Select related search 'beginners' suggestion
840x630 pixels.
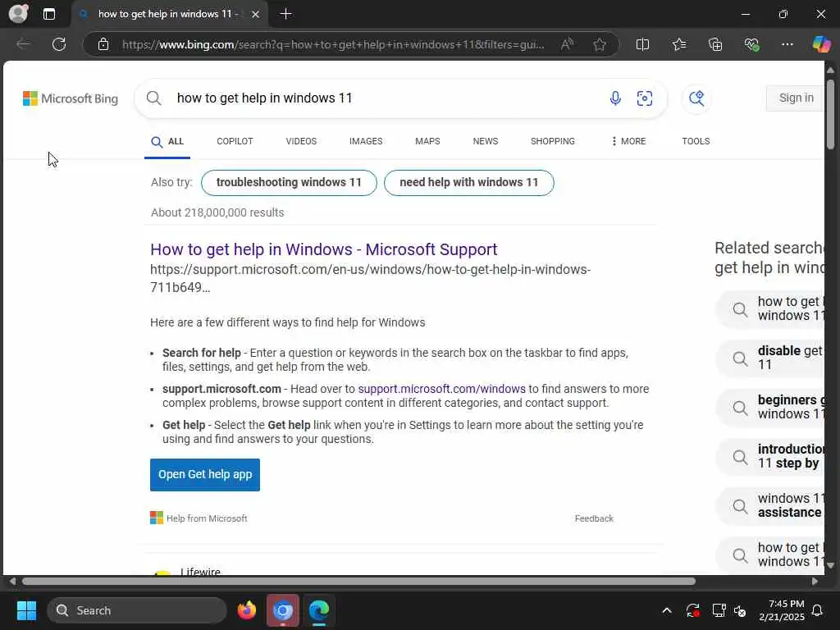point(770,407)
